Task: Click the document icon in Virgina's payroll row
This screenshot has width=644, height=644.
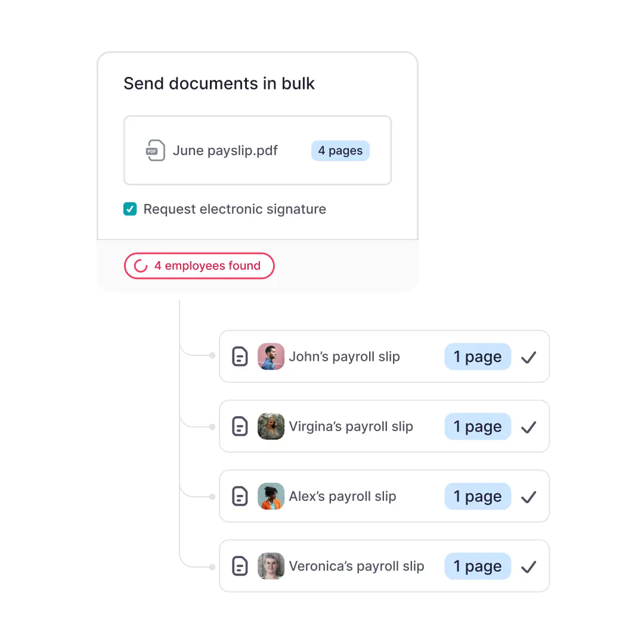Action: [240, 426]
